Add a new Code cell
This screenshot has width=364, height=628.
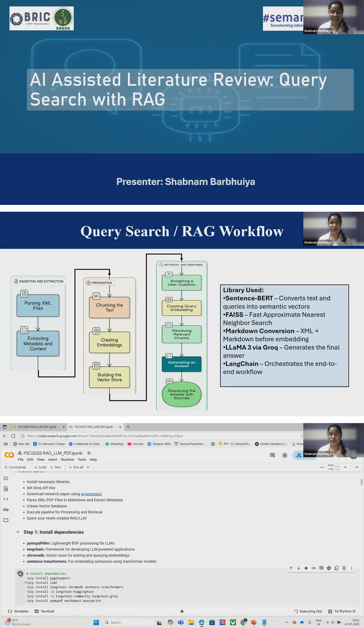[x=40, y=467]
